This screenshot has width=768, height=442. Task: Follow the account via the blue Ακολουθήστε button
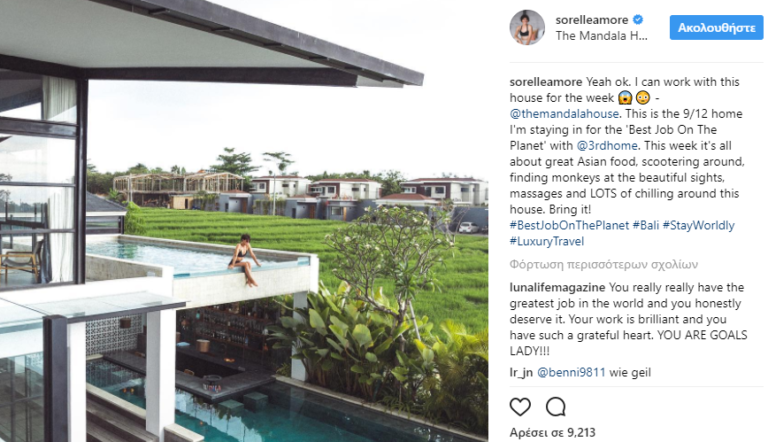(716, 28)
